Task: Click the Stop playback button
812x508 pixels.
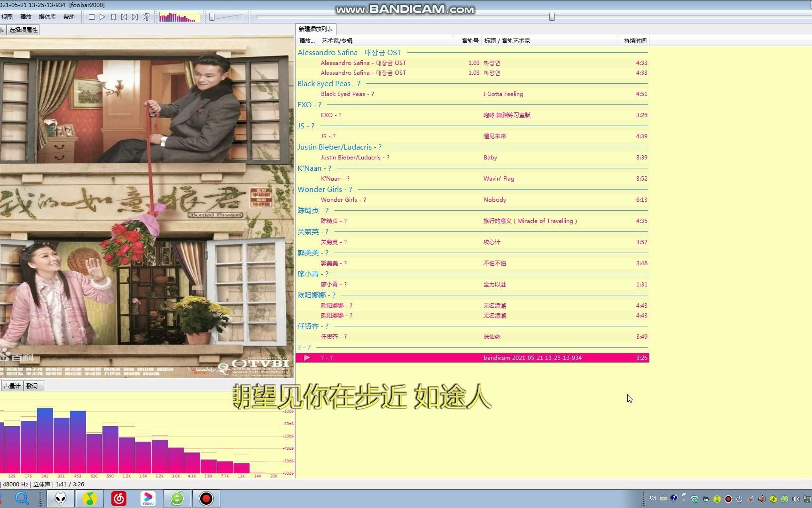Action: pos(92,17)
